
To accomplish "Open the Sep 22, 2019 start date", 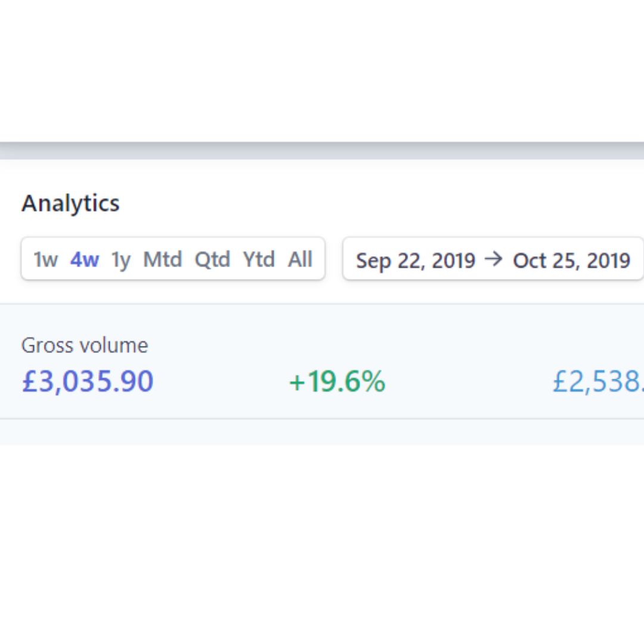I will tap(416, 261).
